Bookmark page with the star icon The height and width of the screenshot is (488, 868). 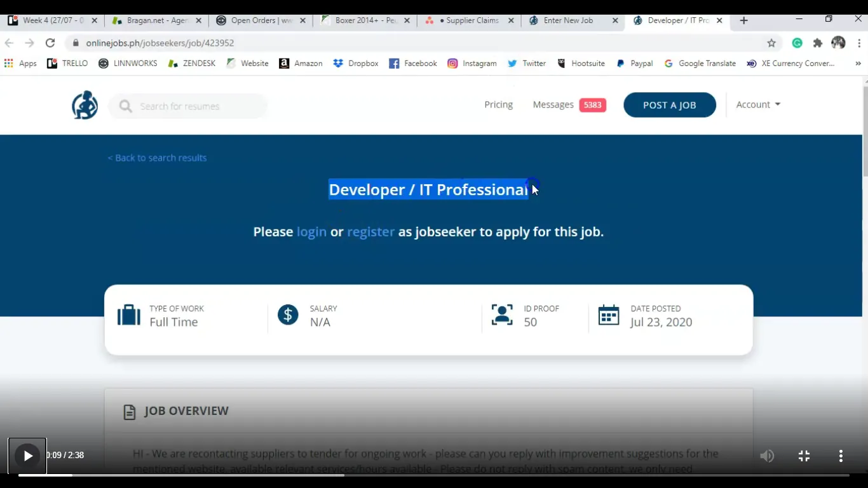[771, 43]
